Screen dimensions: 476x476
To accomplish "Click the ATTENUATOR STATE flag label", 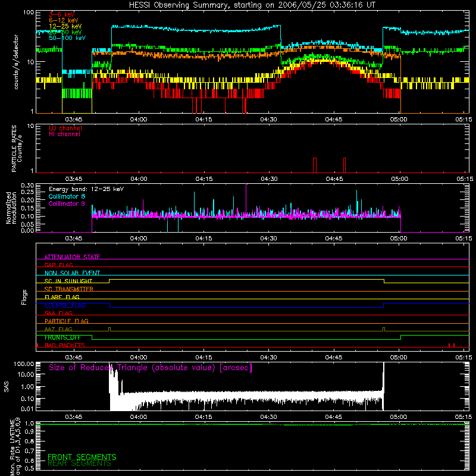I will [x=72, y=257].
